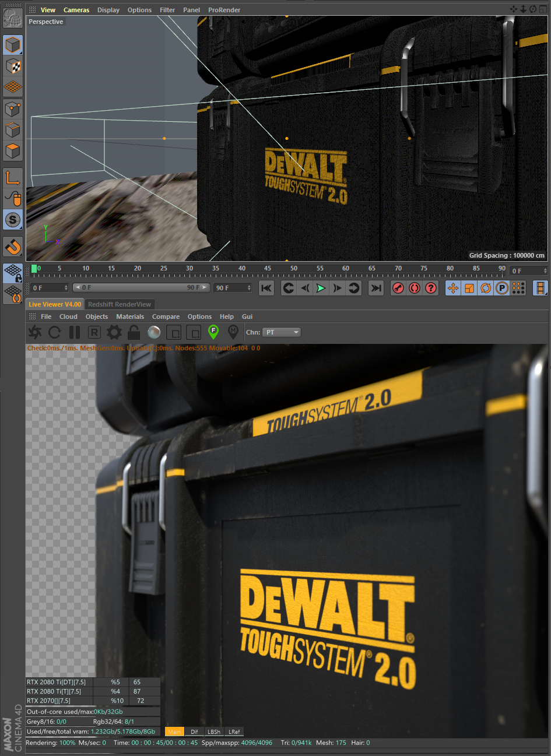Toggle Scale keyframe recording
The height and width of the screenshot is (756, 551).
[469, 288]
